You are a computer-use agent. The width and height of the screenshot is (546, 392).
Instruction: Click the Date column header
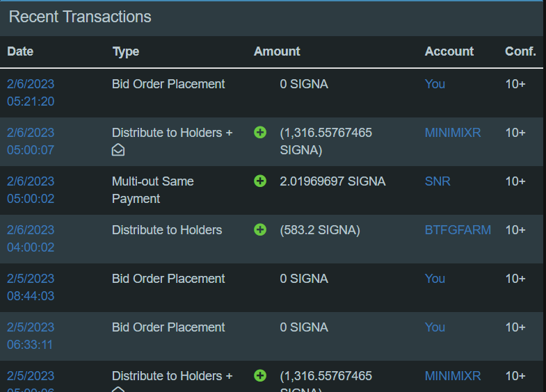(x=20, y=51)
